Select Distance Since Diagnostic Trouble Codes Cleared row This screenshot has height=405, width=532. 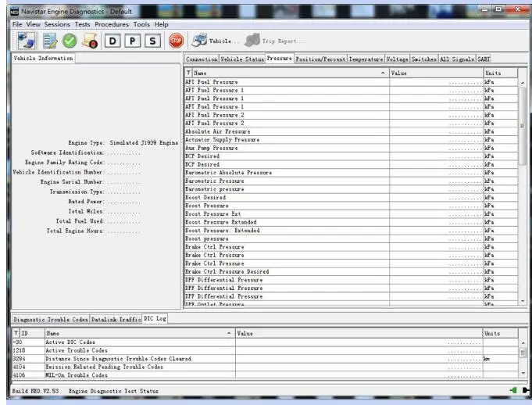265,359
